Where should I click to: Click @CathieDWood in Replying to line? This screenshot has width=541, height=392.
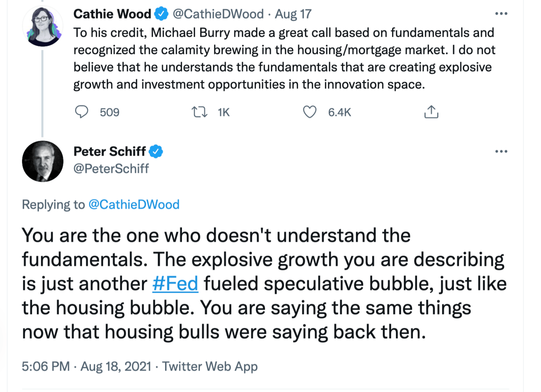click(x=134, y=204)
